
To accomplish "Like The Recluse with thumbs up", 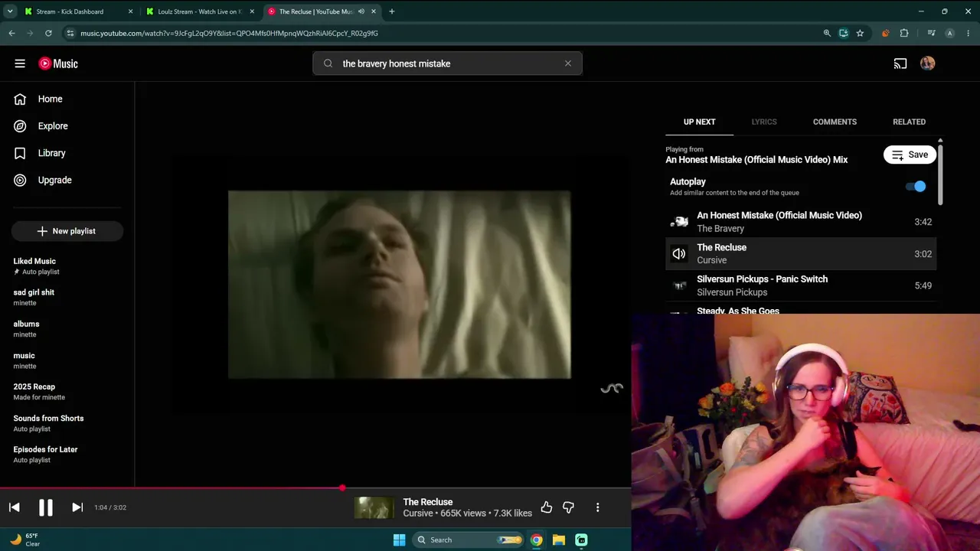I will click(x=547, y=507).
